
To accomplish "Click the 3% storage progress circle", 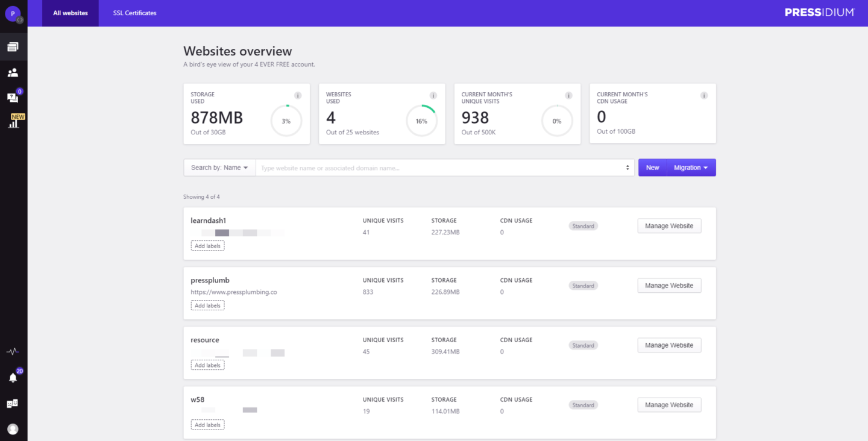I will [286, 121].
